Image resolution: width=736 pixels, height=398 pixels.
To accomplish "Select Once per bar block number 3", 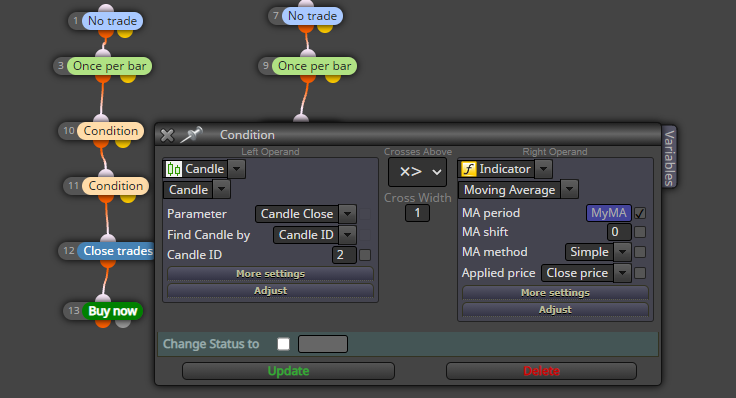I will point(109,66).
